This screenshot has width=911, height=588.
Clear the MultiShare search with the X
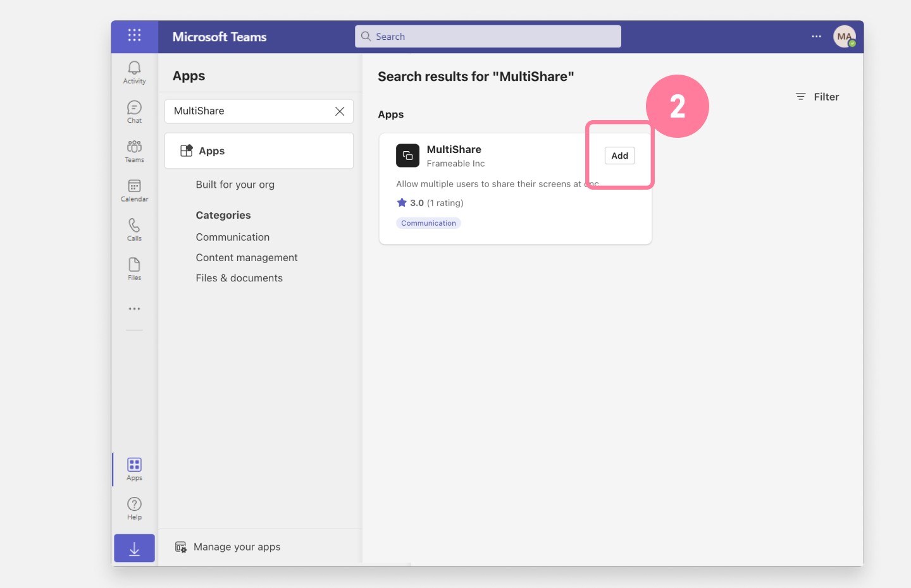[340, 111]
